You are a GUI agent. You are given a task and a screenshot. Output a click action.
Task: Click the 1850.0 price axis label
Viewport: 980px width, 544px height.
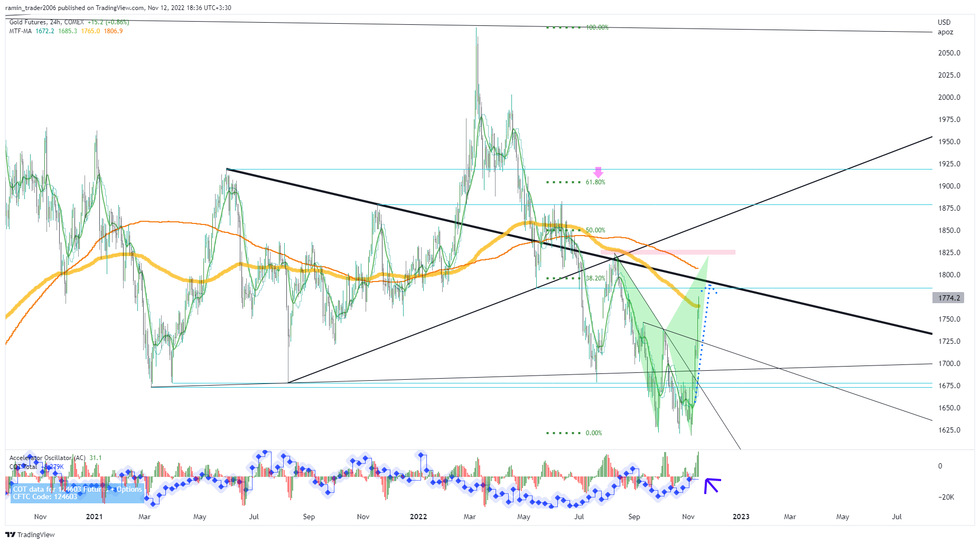point(949,230)
